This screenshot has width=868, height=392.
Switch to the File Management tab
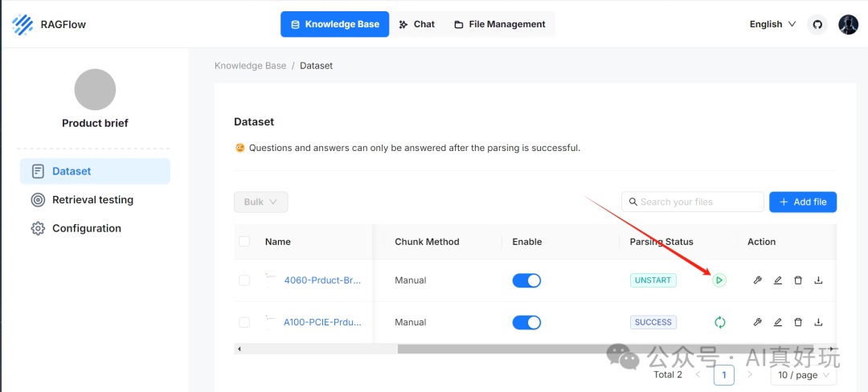pyautogui.click(x=500, y=24)
